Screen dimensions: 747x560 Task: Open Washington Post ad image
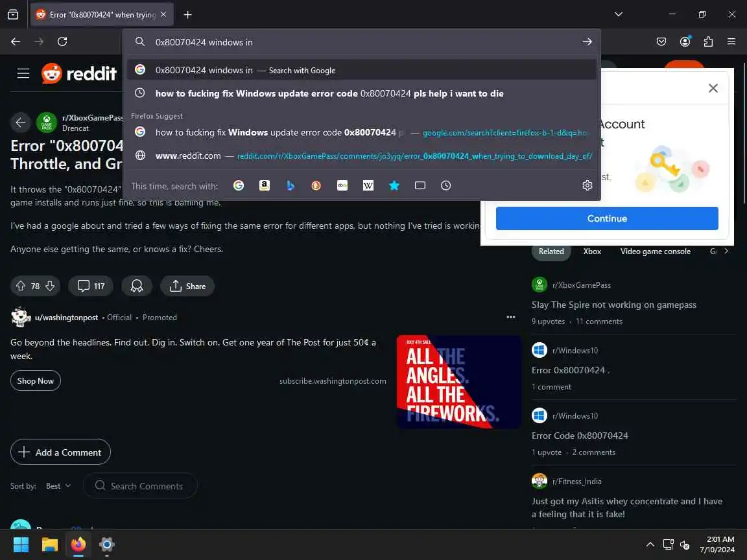(x=459, y=382)
